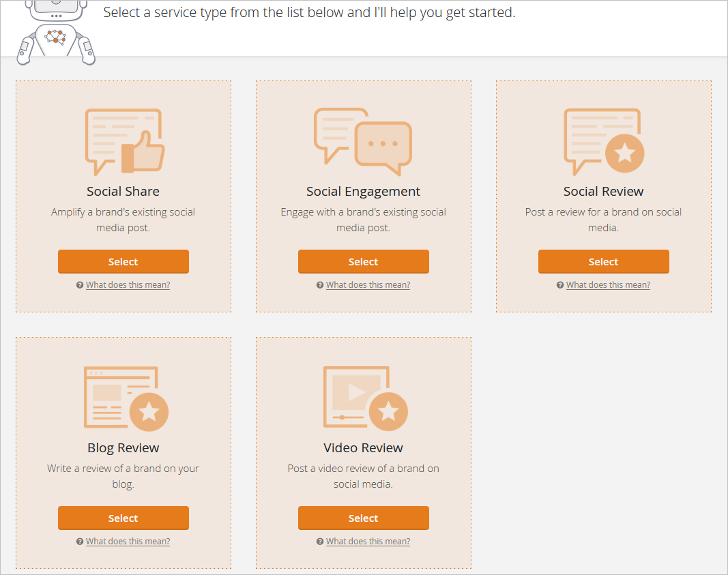Screen dimensions: 728x575
Task: Click the 'Select a service type from the list' heading
Action: [x=309, y=12]
